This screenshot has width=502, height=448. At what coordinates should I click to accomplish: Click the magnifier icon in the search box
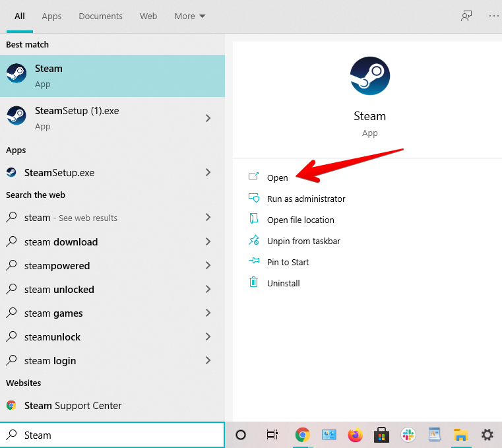click(x=11, y=435)
